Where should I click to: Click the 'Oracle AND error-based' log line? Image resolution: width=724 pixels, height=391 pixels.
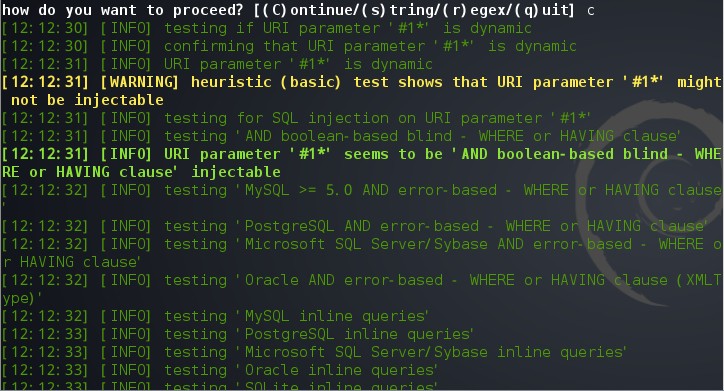click(x=362, y=280)
